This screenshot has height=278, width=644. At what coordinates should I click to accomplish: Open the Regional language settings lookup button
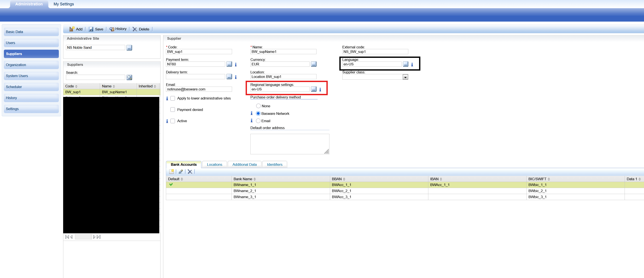(x=313, y=89)
